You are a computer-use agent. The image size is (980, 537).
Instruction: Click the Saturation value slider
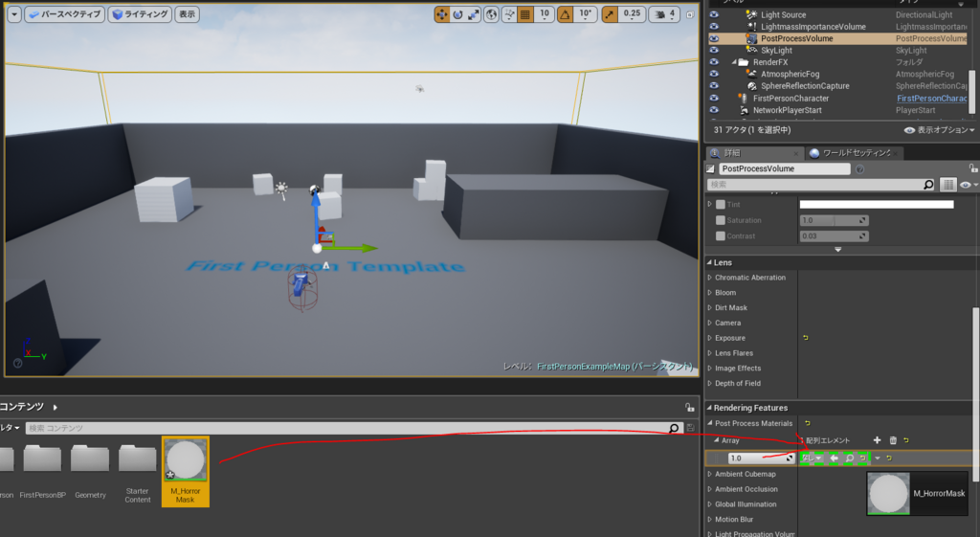point(834,220)
